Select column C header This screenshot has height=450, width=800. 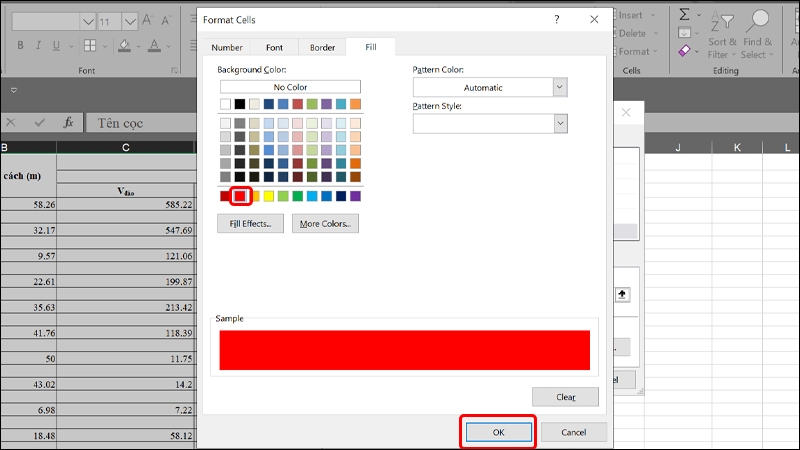[126, 147]
